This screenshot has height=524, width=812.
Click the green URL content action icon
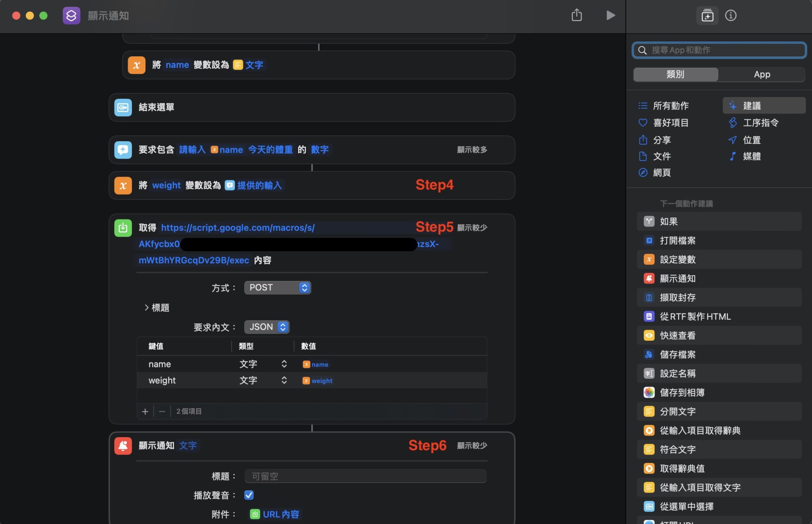coord(123,228)
